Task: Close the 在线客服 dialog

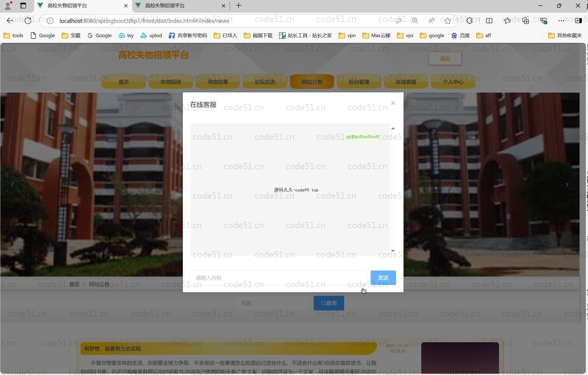Action: [393, 103]
